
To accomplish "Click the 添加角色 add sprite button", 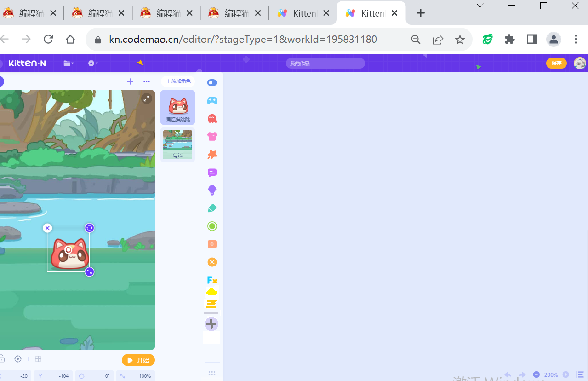I will click(x=178, y=81).
